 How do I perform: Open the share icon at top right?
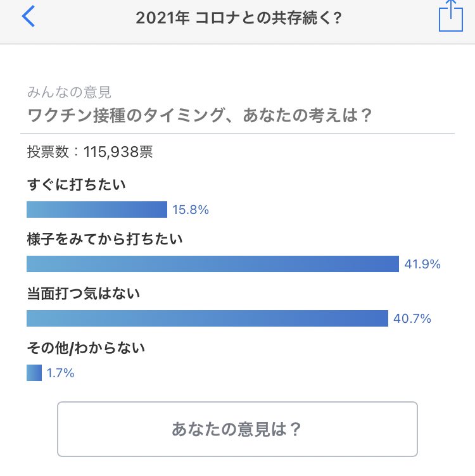[x=451, y=15]
